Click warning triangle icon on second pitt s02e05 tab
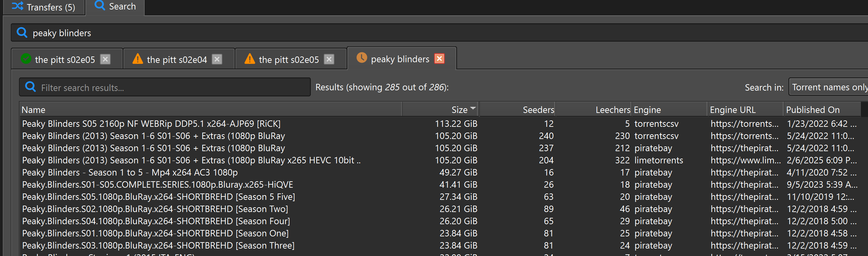 tap(249, 59)
